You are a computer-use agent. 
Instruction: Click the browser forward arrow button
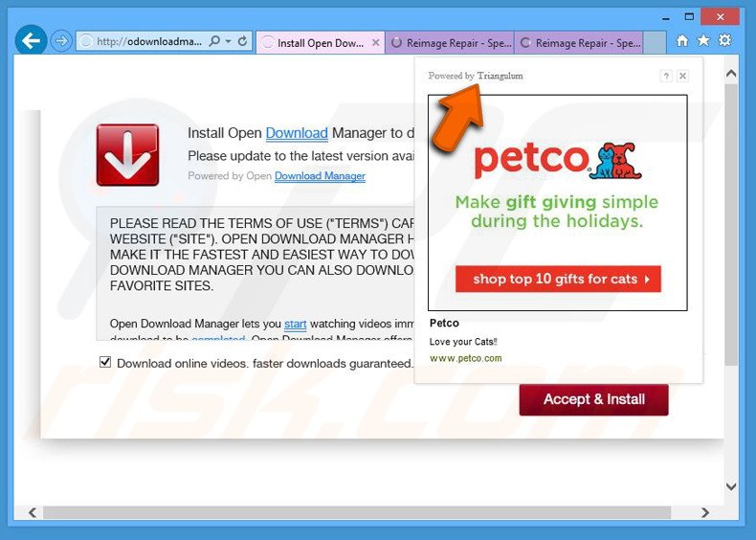61,41
